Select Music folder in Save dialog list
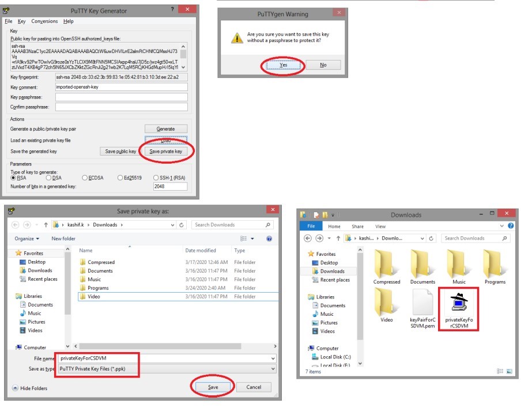Viewport: 532px width, 408px height. (x=94, y=279)
